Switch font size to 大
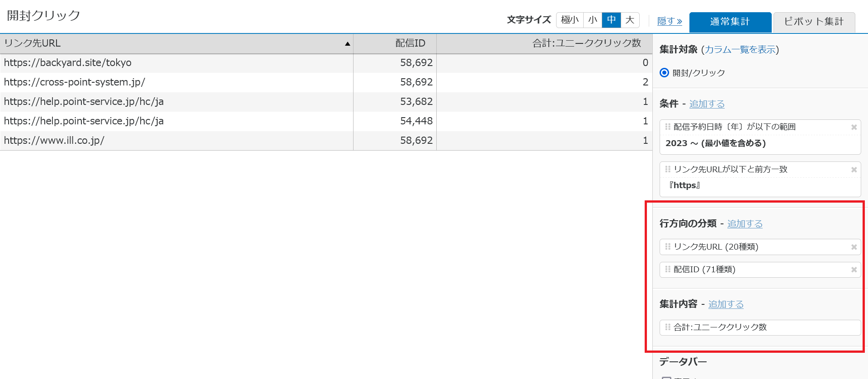 tap(630, 20)
